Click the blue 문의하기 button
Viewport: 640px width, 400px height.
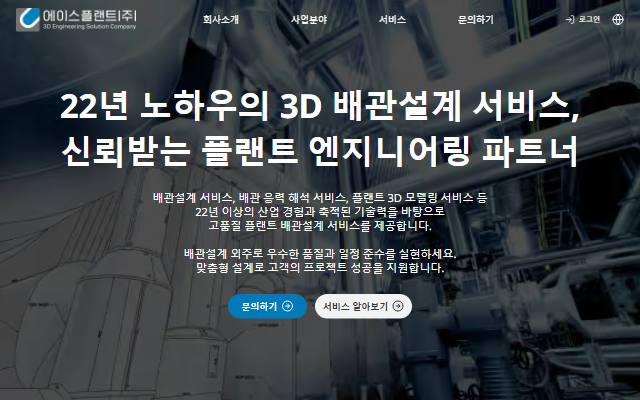(x=267, y=306)
